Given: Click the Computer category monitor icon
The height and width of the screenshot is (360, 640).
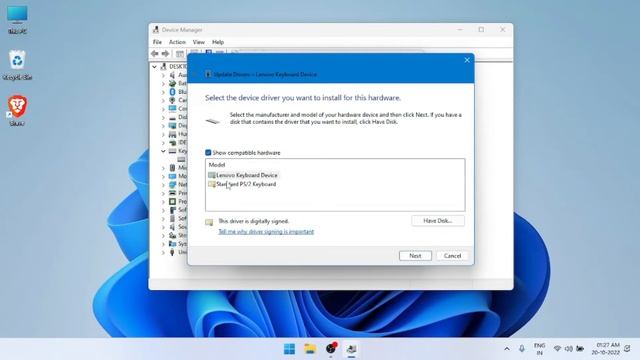Looking at the screenshot, I should click(x=172, y=109).
